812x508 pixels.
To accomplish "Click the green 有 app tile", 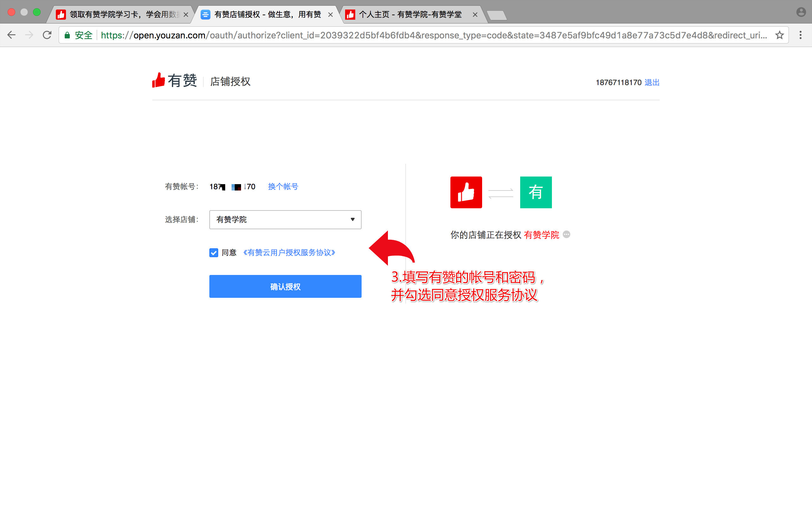I will click(x=536, y=192).
